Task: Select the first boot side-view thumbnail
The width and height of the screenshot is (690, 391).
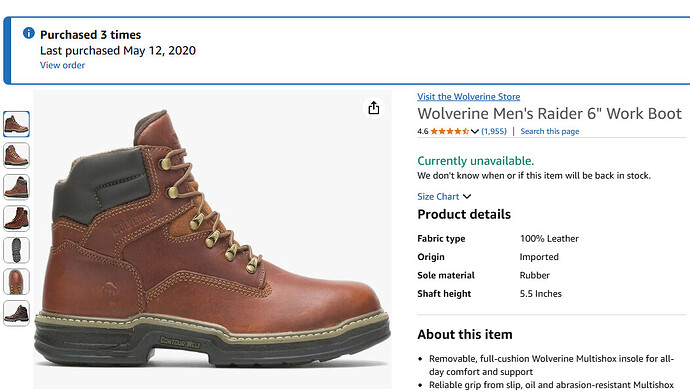Action: coord(16,124)
